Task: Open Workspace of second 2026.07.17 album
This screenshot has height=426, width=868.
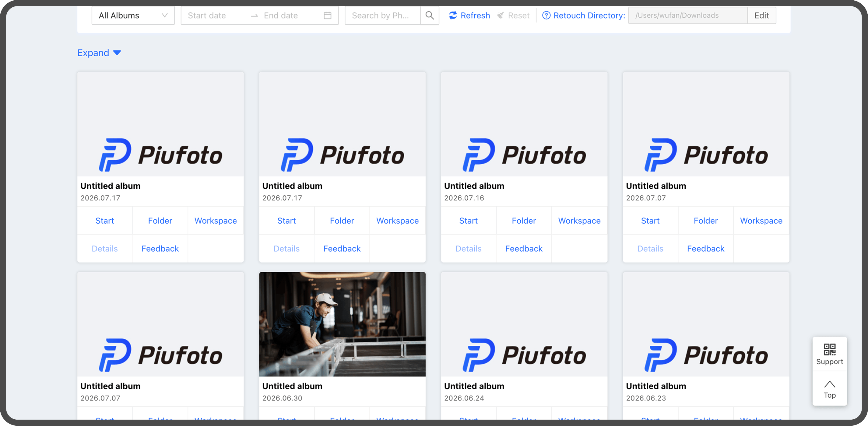Action: point(398,221)
